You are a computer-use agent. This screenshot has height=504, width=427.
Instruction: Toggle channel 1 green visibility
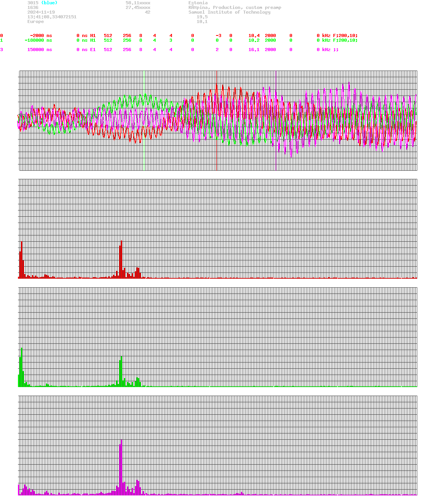pos(2,40)
